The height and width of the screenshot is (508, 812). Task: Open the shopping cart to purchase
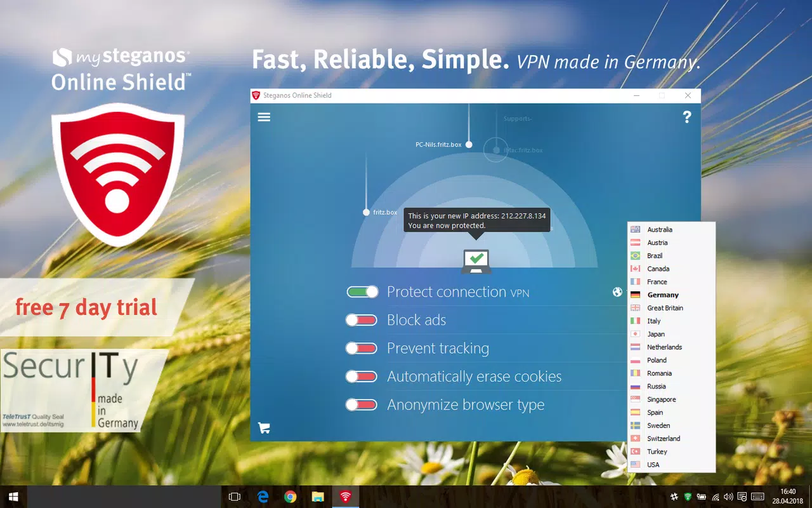(x=265, y=428)
